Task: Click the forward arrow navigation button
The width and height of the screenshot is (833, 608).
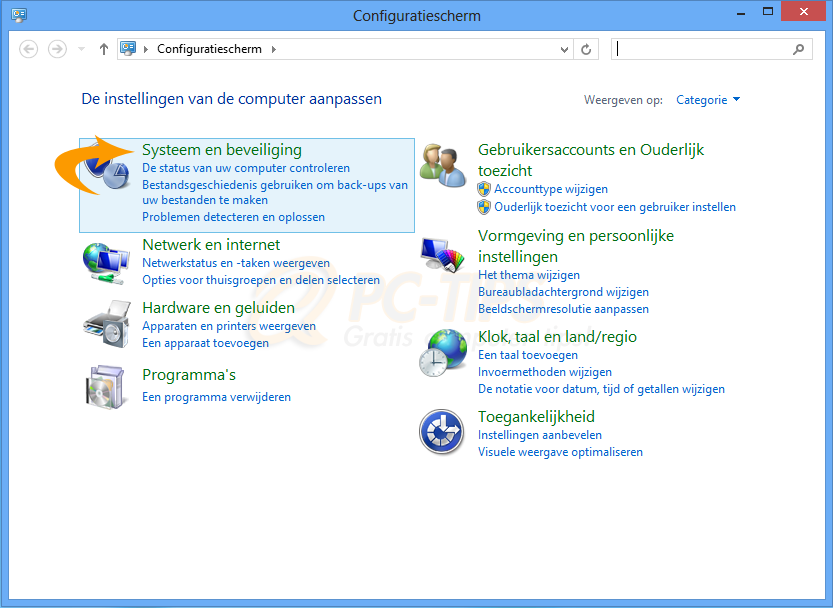Action: coord(57,49)
